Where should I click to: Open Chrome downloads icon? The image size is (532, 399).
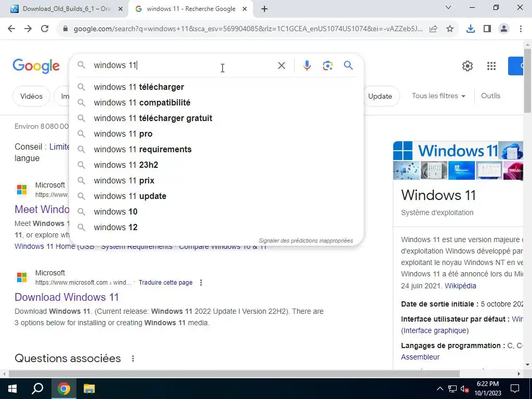(471, 29)
